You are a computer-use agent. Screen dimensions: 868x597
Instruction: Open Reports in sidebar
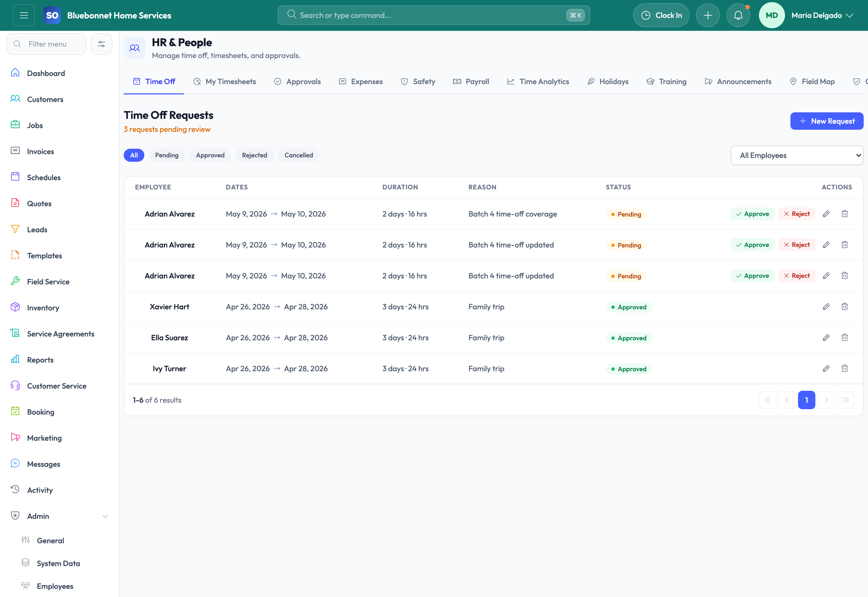(59, 360)
